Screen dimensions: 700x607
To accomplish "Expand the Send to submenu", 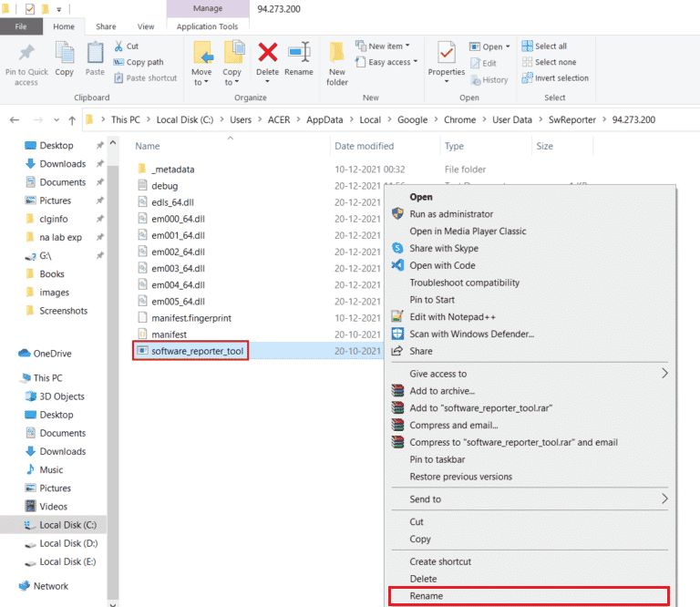I will point(530,499).
